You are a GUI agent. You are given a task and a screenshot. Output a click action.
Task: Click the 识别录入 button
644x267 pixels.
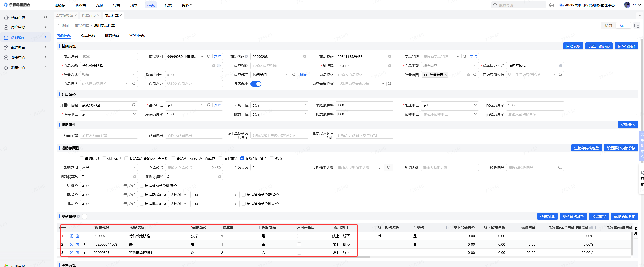(x=628, y=125)
